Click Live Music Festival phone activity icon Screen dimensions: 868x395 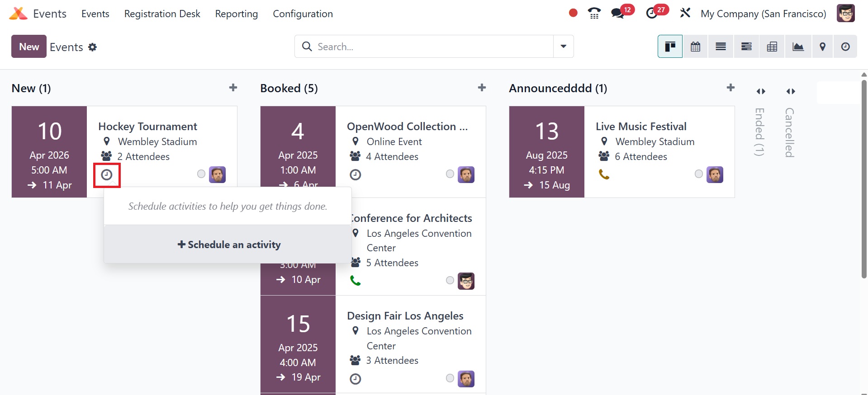604,174
